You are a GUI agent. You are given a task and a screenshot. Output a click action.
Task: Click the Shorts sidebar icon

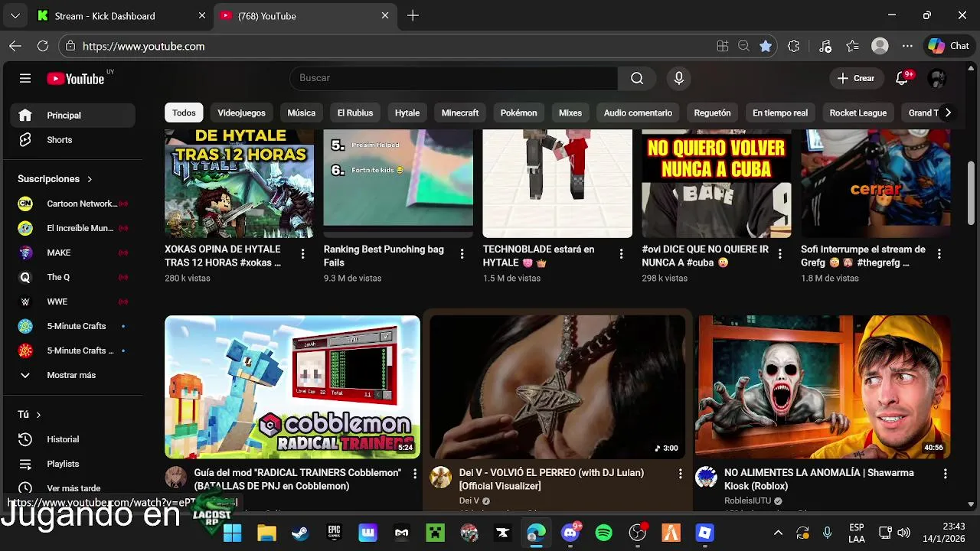(25, 140)
